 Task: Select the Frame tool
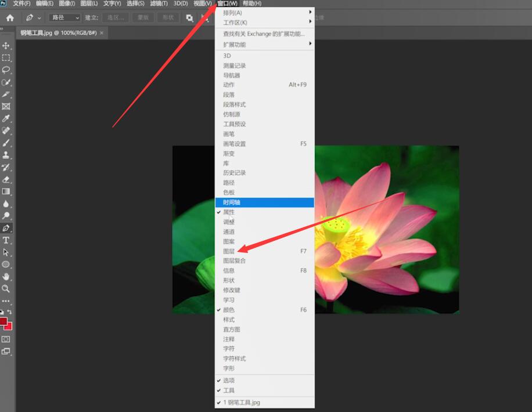(x=6, y=106)
